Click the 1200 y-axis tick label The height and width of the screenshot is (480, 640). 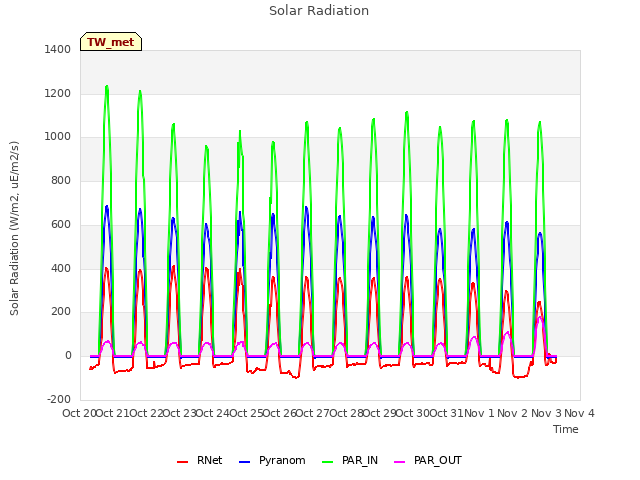pos(58,93)
